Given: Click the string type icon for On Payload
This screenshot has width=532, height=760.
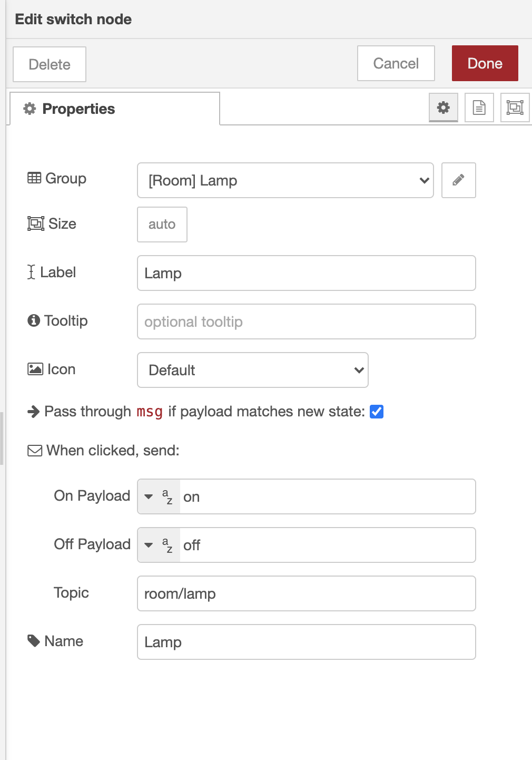Looking at the screenshot, I should tap(167, 496).
